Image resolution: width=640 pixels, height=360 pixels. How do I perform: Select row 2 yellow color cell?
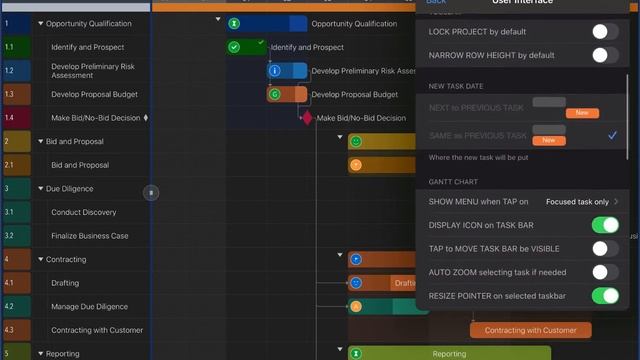point(17,142)
